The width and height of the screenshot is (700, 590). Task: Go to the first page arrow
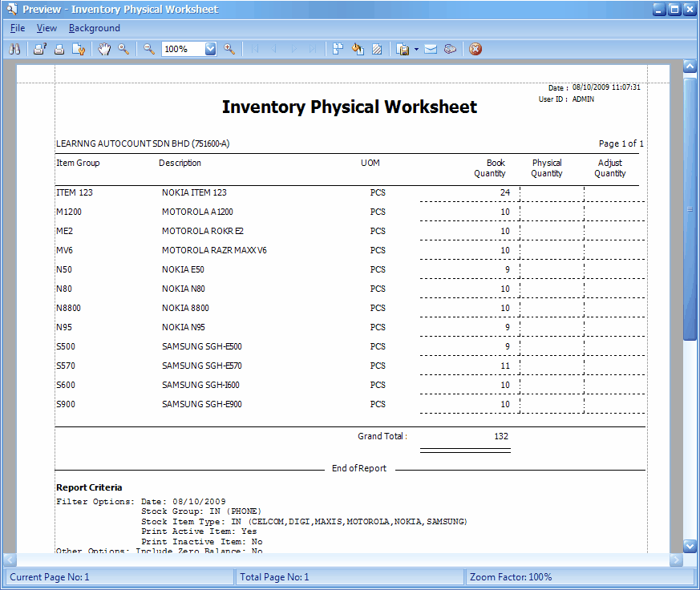(x=255, y=49)
